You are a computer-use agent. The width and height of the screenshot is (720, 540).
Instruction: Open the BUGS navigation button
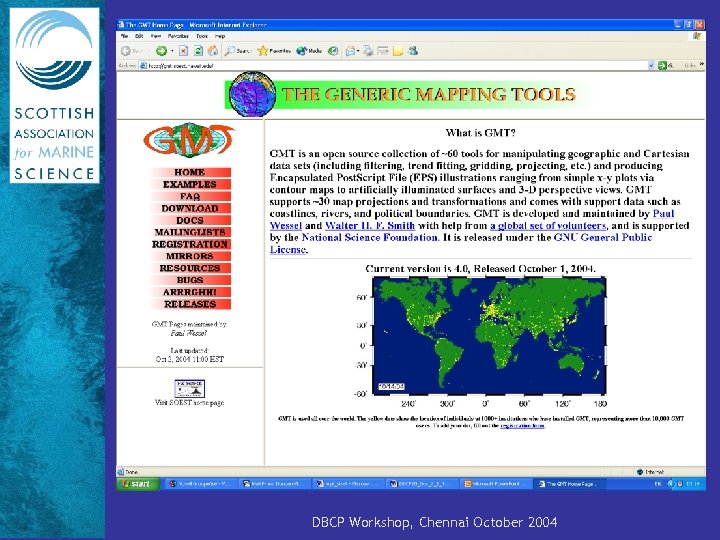click(x=190, y=280)
